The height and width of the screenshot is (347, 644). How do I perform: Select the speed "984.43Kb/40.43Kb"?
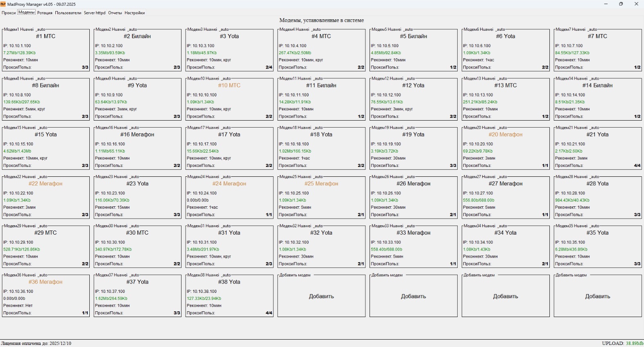[x=572, y=201]
